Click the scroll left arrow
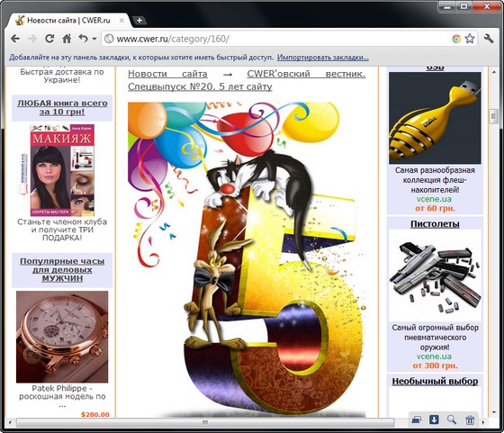 point(10,422)
